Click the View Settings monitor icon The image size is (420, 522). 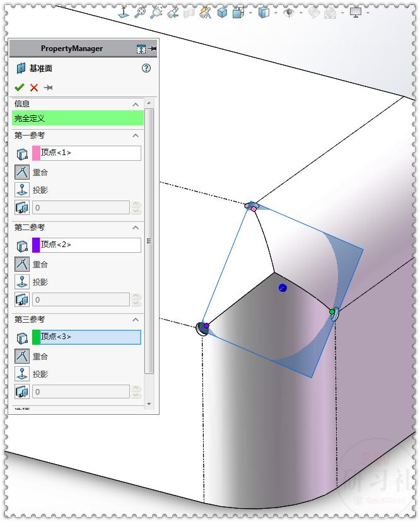(356, 13)
